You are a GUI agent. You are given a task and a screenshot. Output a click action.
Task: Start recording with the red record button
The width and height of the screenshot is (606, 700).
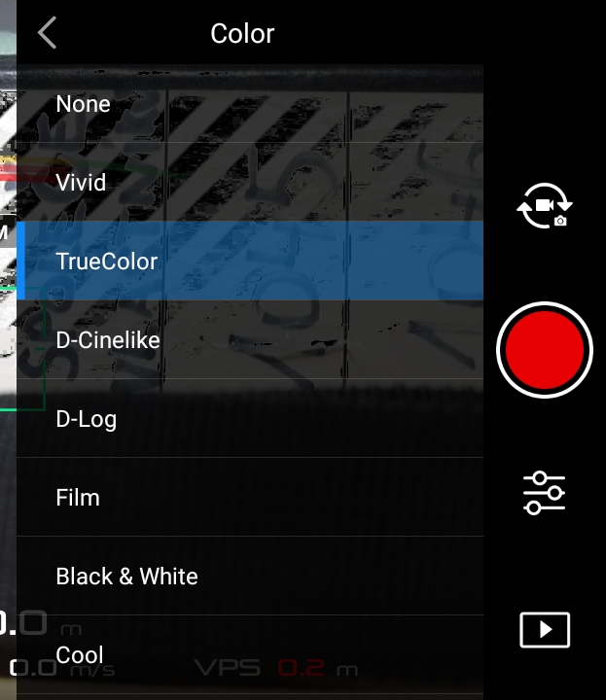click(x=545, y=350)
